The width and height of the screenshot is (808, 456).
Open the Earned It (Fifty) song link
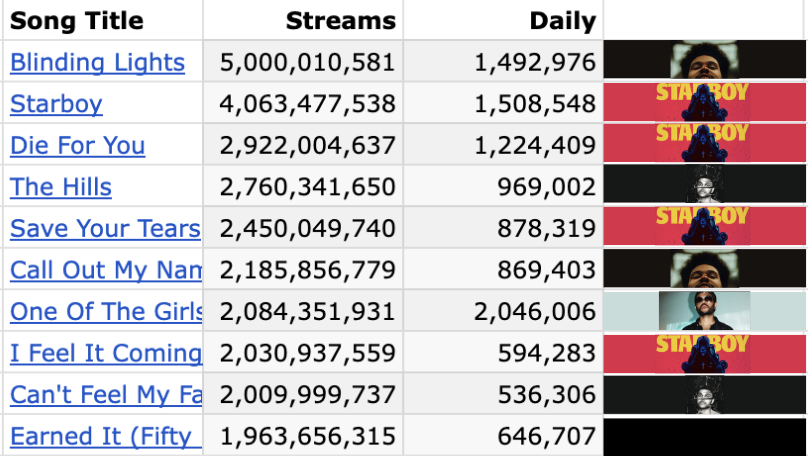pos(105,437)
